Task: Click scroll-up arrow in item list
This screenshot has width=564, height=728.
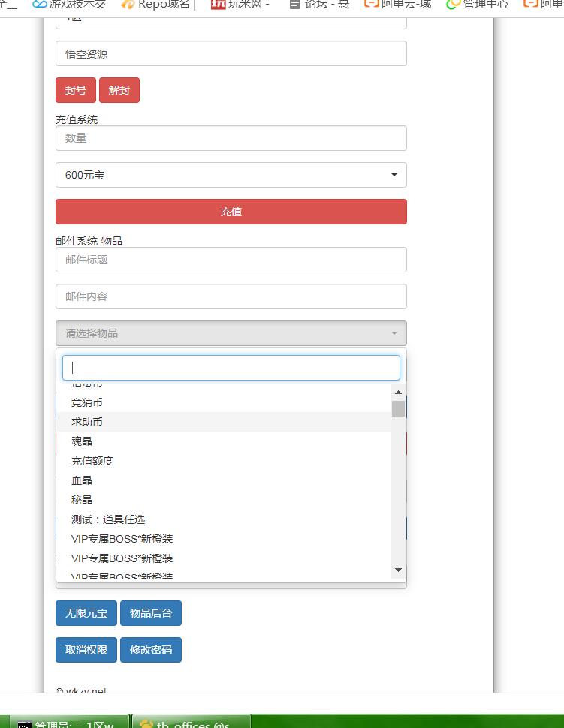Action: (x=398, y=392)
